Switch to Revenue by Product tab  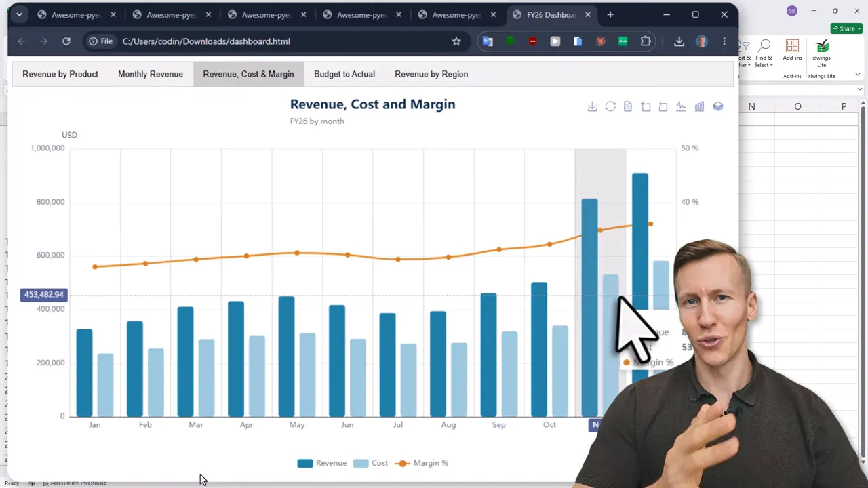pos(60,74)
